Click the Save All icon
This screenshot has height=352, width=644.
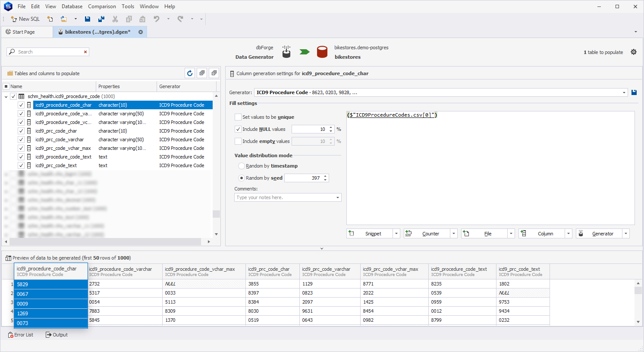(x=101, y=19)
